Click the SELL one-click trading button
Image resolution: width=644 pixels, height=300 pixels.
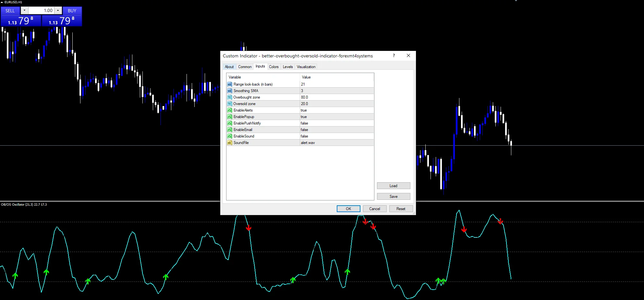10,11
